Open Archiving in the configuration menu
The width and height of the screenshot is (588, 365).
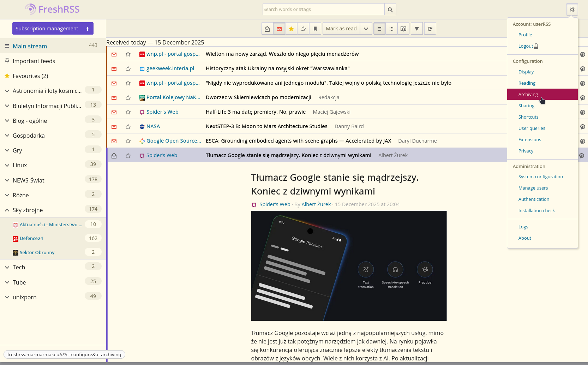542,94
